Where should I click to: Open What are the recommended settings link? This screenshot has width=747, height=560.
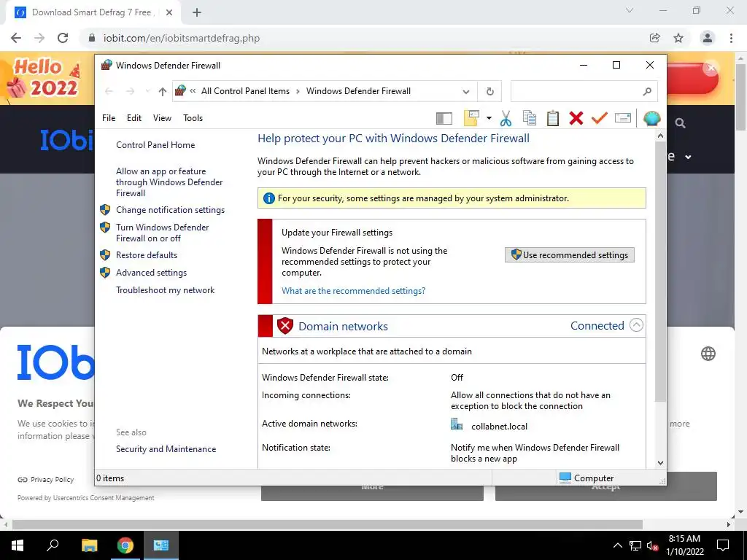click(x=353, y=291)
